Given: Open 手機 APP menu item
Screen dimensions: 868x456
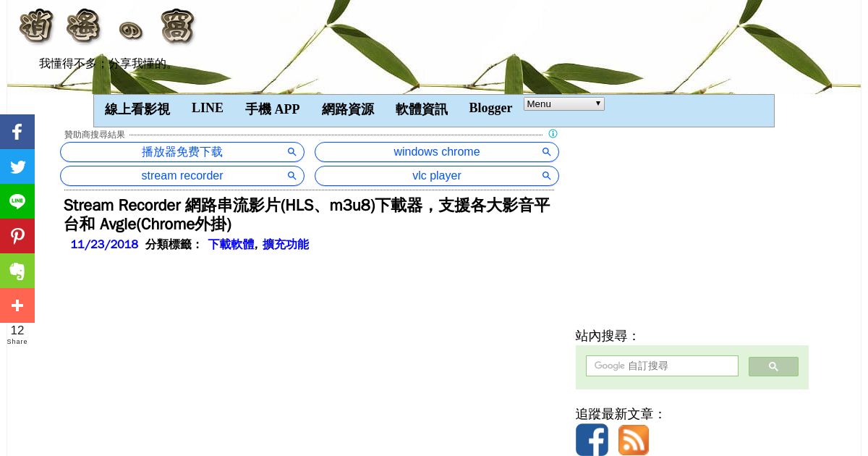Looking at the screenshot, I should tap(272, 109).
